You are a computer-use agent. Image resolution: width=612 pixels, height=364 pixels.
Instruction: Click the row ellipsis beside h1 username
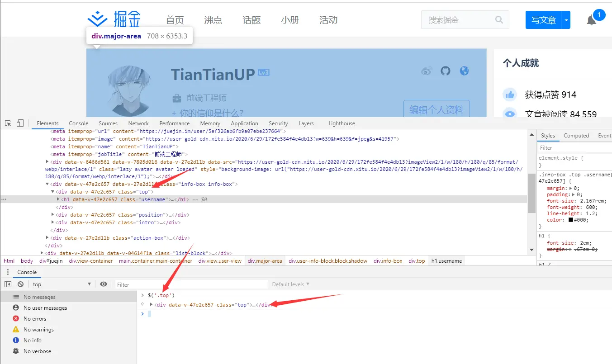pos(4,199)
